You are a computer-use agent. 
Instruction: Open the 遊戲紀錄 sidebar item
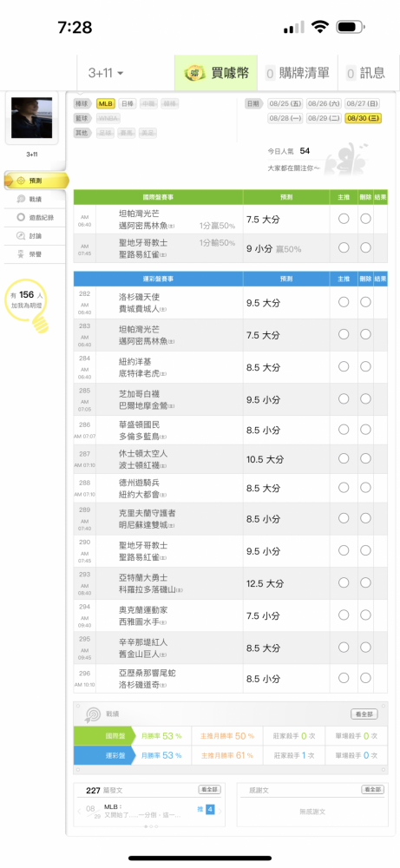pos(35,218)
